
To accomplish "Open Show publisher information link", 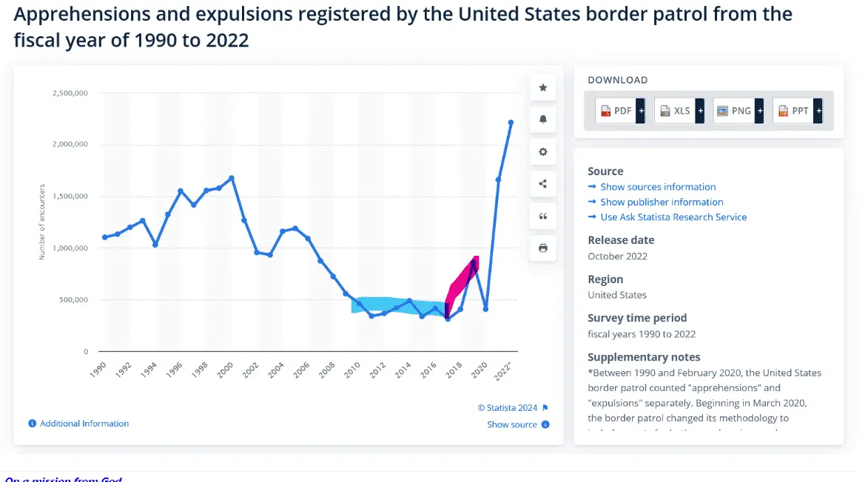I will pyautogui.click(x=662, y=202).
